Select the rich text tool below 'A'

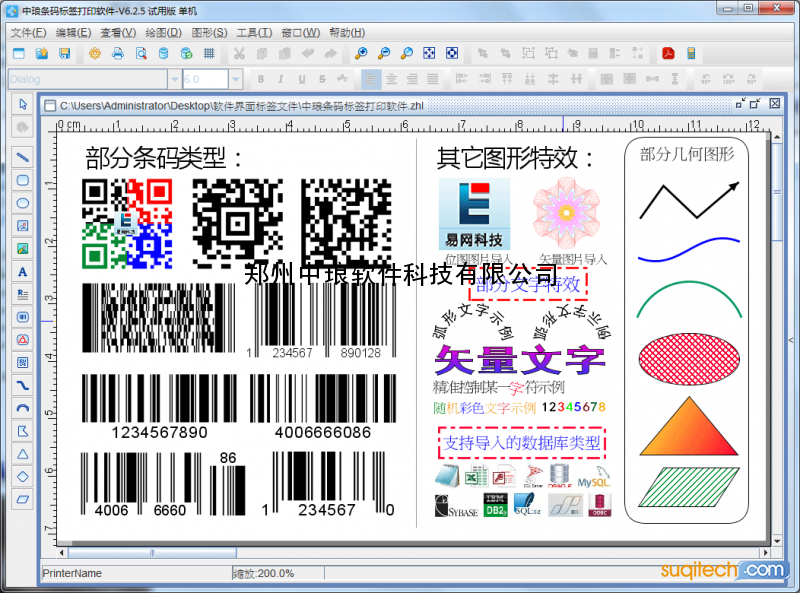pos(22,294)
